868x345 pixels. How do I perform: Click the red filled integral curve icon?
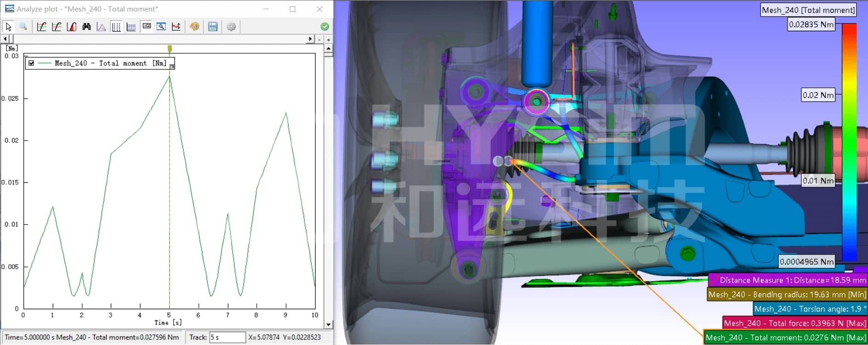(x=71, y=27)
